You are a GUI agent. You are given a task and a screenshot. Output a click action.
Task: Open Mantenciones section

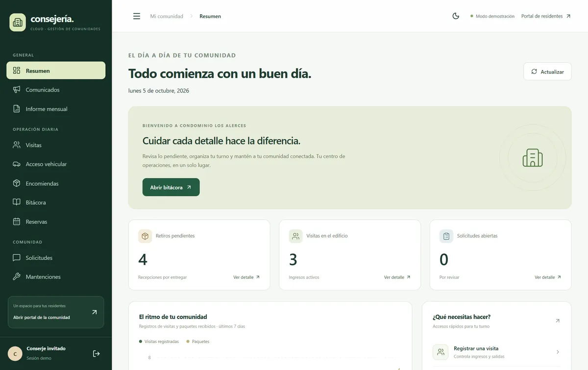pos(56,277)
